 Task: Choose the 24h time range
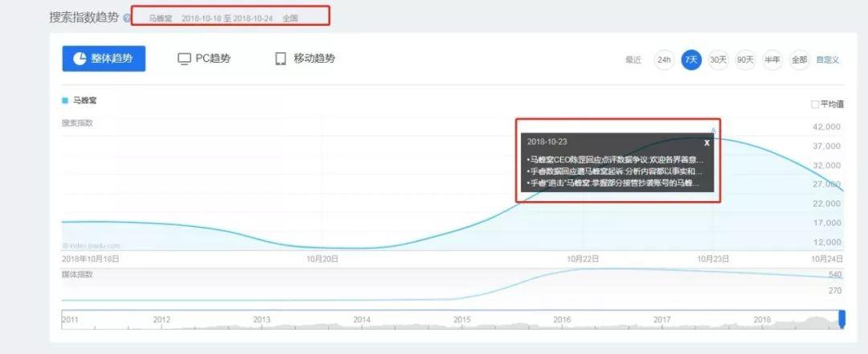coord(664,60)
